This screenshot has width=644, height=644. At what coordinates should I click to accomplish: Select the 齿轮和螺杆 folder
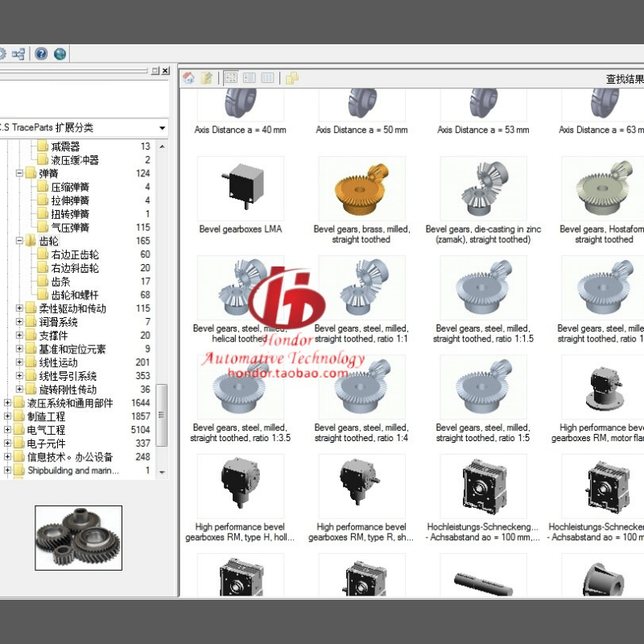click(73, 295)
